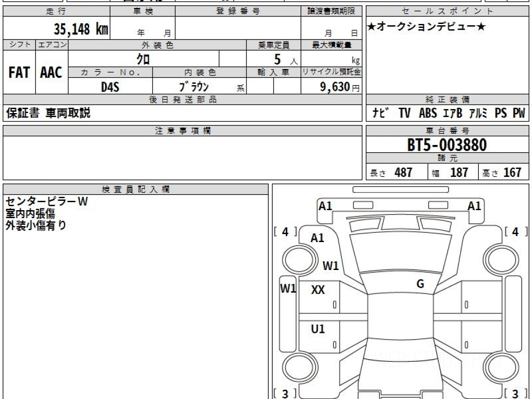
Task: Select the PS equipment entry
Action: [x=501, y=113]
